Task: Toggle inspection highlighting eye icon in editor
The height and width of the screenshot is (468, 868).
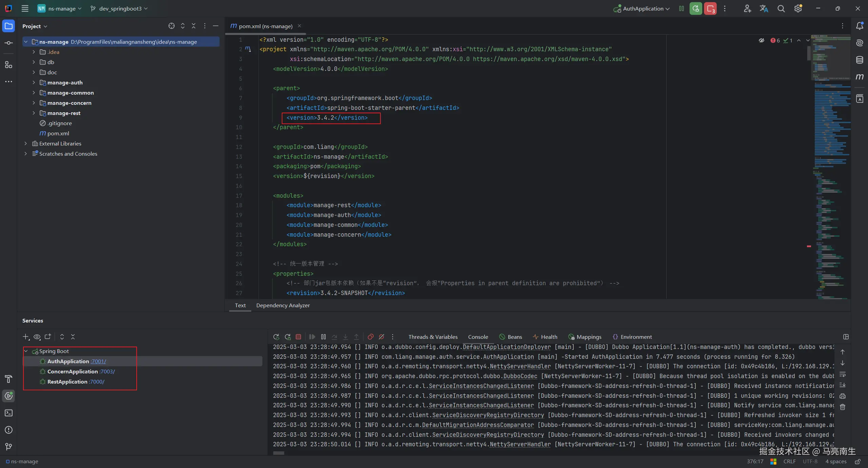Action: tap(762, 40)
